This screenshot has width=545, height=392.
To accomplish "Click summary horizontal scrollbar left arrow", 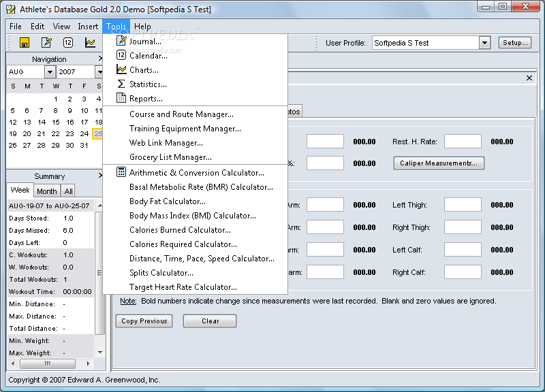I will point(13,364).
